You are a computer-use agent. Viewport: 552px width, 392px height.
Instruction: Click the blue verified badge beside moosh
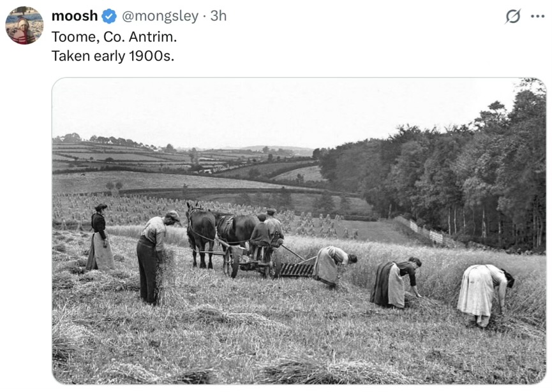pos(109,16)
